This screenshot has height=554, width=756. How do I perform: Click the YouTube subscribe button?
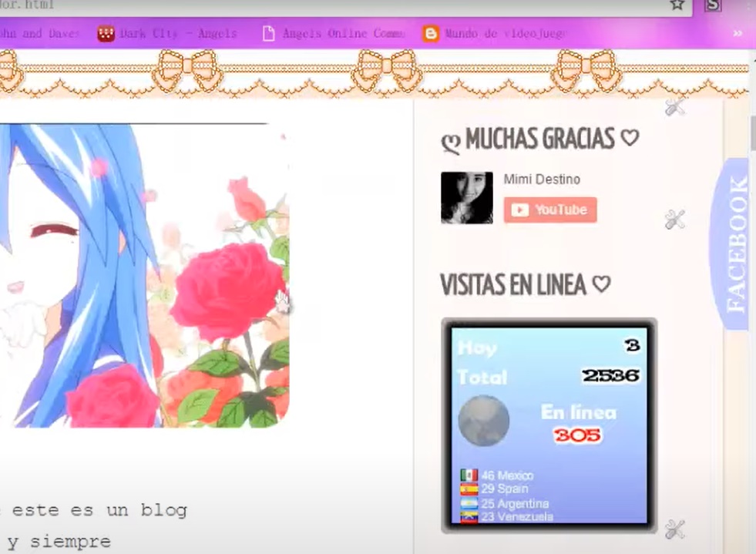coord(550,210)
